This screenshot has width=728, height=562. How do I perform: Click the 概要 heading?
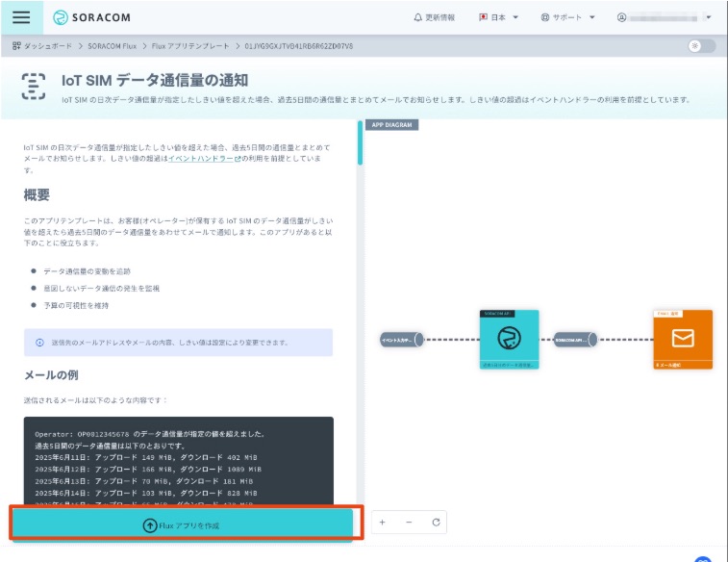point(37,194)
